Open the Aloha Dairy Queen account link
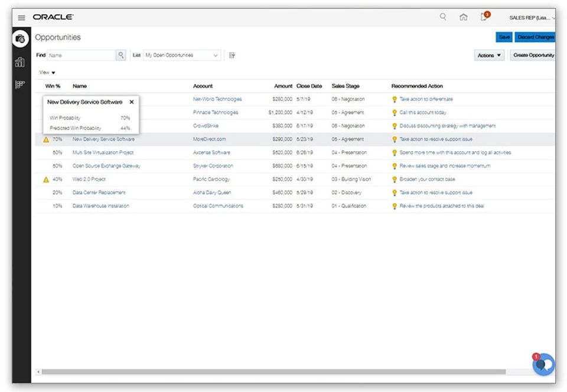 pyautogui.click(x=212, y=192)
